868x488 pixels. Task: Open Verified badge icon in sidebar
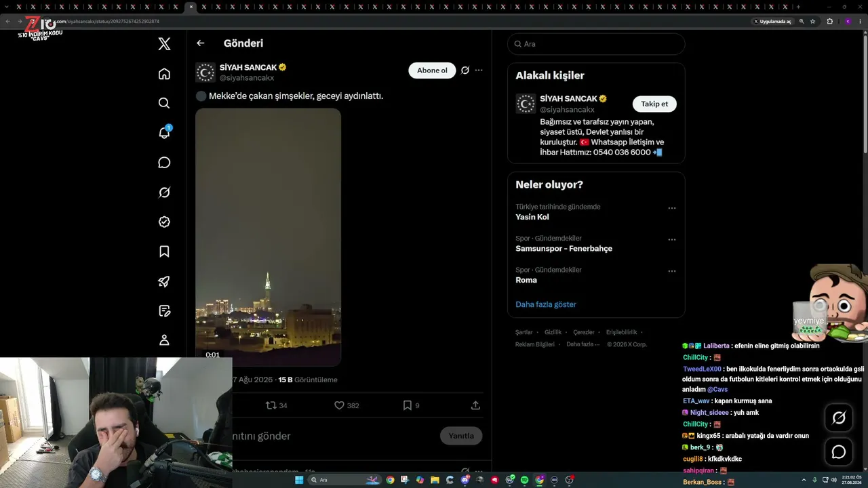pyautogui.click(x=164, y=222)
